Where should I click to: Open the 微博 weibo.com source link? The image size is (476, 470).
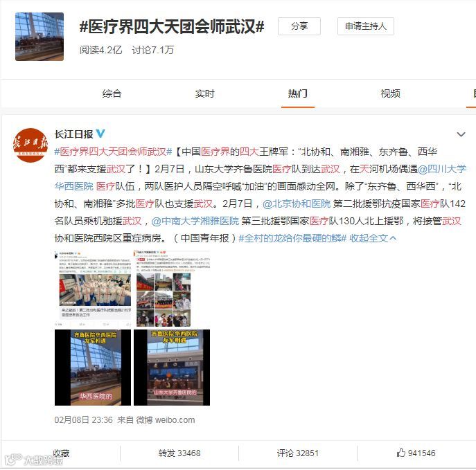point(166,420)
